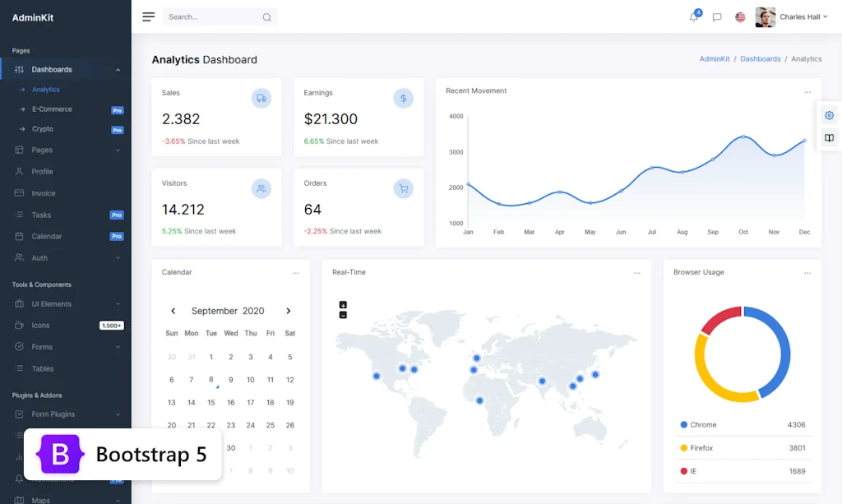Click the dollar icon on Earnings card
The width and height of the screenshot is (842, 504).
point(403,98)
